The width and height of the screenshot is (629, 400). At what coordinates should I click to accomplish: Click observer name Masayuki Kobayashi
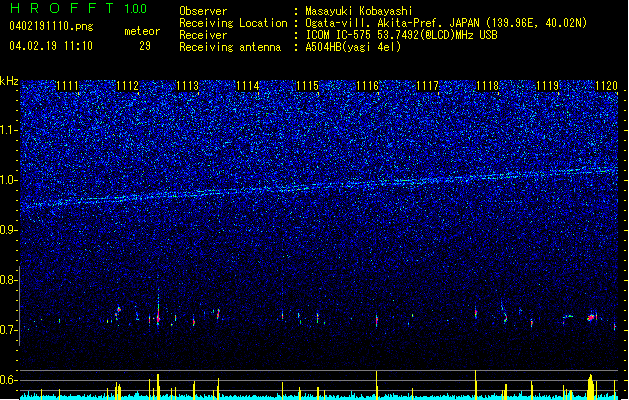359,11
